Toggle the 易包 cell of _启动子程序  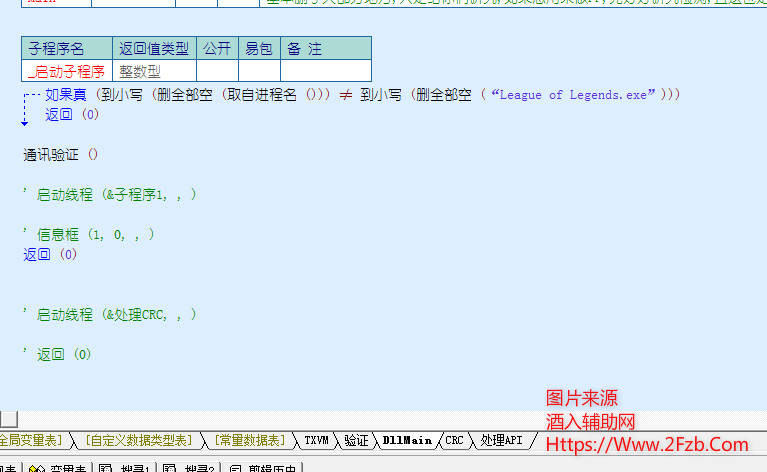click(x=260, y=71)
